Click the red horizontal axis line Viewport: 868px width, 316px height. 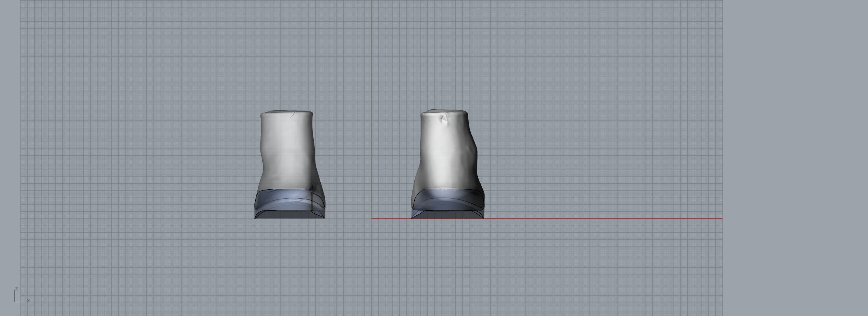[592, 218]
